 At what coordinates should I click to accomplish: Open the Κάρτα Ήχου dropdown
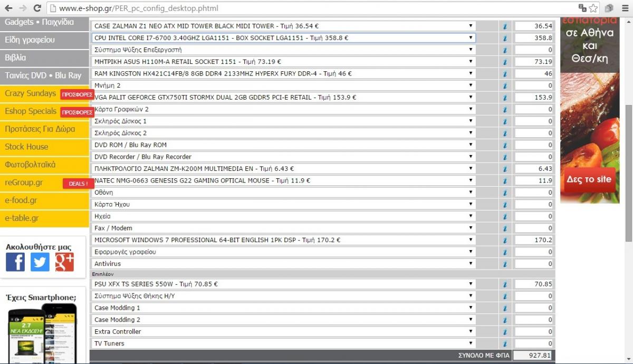point(283,204)
